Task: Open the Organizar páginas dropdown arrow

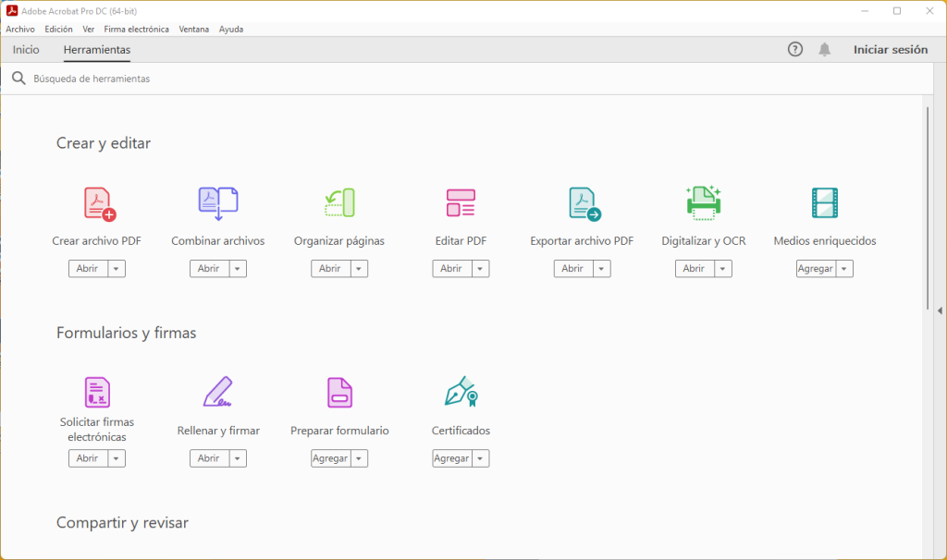Action: 360,269
